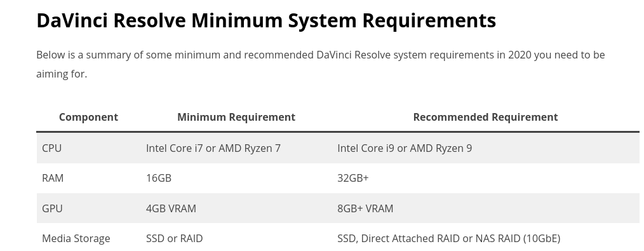Screen dimensions: 644x251
Task: Click the Intel Core i9 or AMD Ryzen 9 cell
Action: [x=405, y=148]
